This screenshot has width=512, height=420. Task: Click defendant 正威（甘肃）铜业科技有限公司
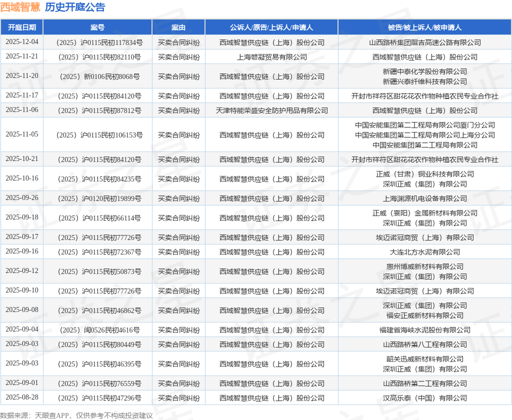[425, 174]
